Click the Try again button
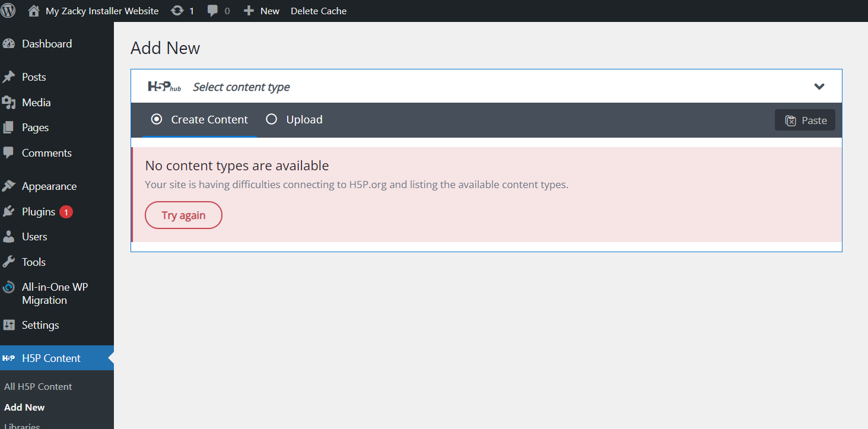868x429 pixels. tap(183, 215)
